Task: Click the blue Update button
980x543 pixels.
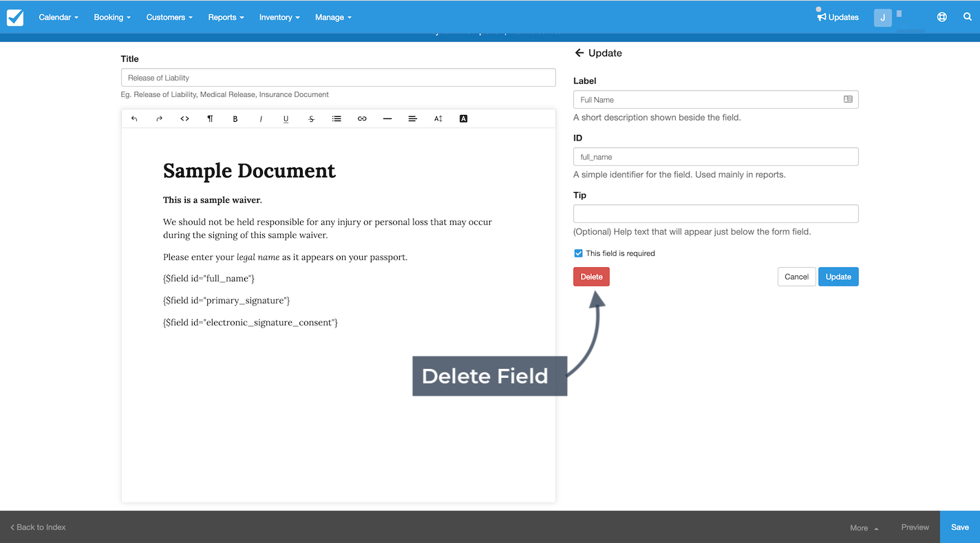Action: [838, 277]
